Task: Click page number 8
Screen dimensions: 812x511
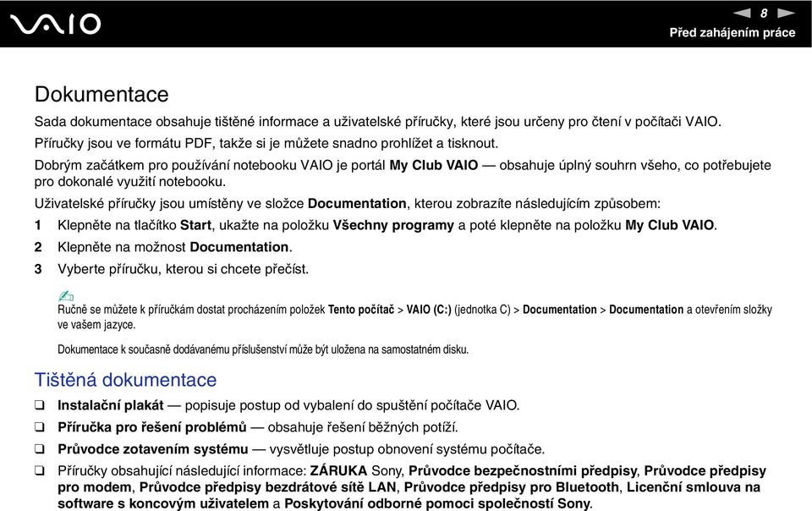Action: (x=764, y=14)
